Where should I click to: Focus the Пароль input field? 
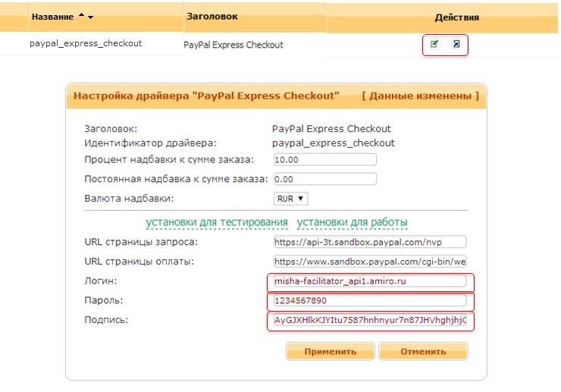369,300
